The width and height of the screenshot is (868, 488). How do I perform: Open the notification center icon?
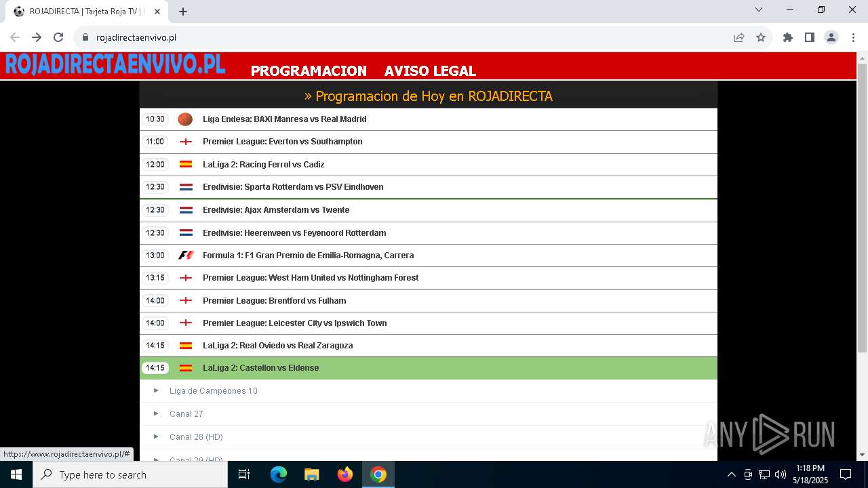846,474
